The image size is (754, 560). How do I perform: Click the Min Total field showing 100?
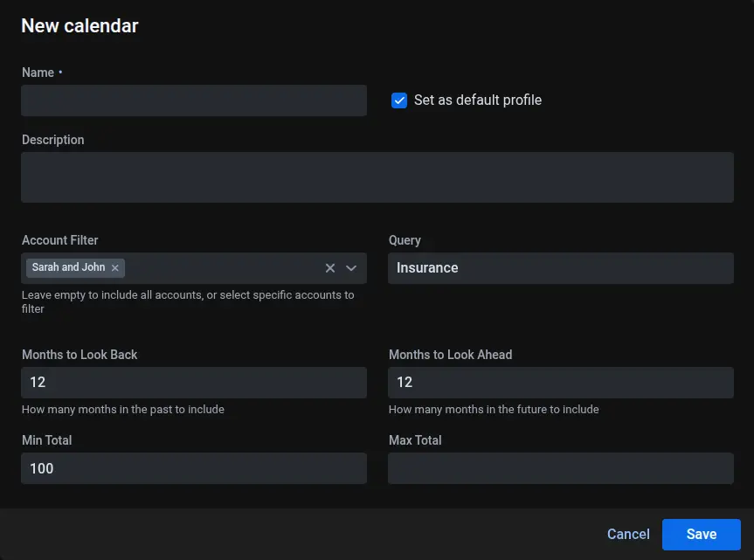point(194,468)
